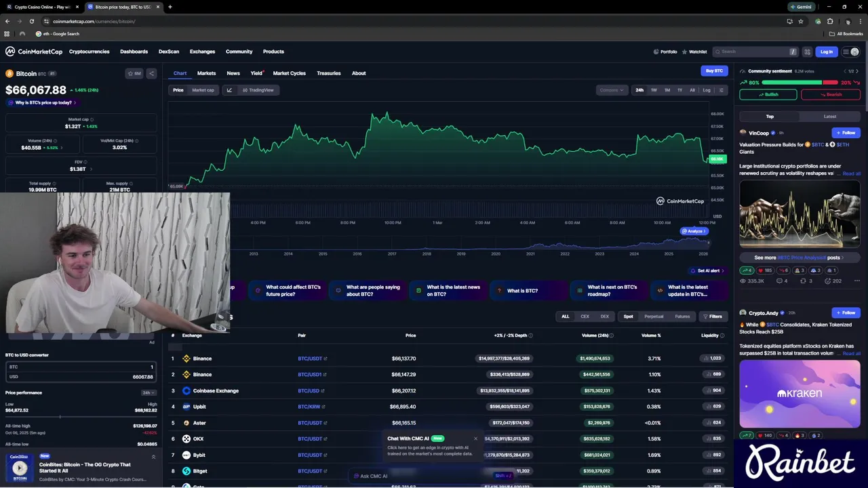Click info icon next to FDV
868x488 pixels.
pos(86,162)
